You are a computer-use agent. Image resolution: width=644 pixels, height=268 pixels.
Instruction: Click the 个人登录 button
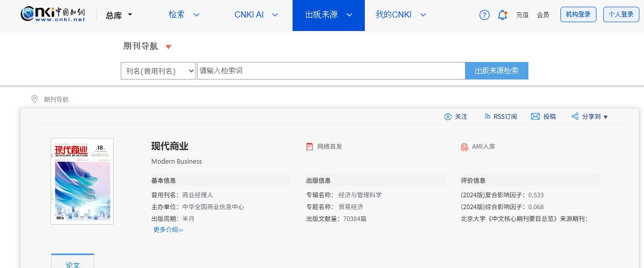(x=621, y=14)
